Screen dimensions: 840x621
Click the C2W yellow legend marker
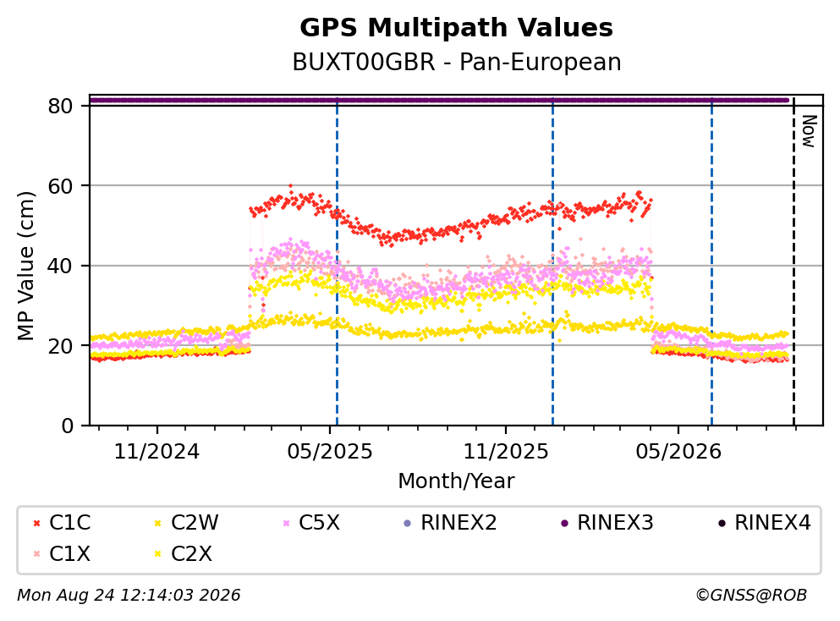click(x=157, y=523)
